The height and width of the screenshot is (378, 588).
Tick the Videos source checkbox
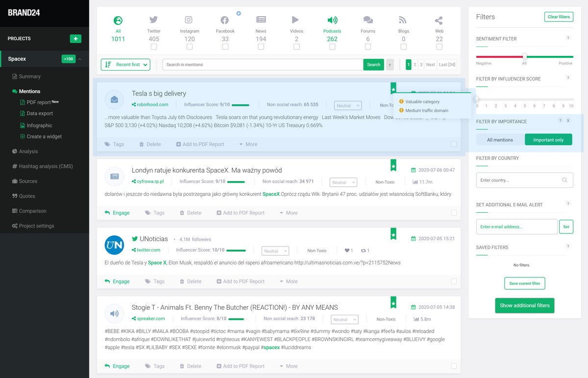click(x=296, y=47)
